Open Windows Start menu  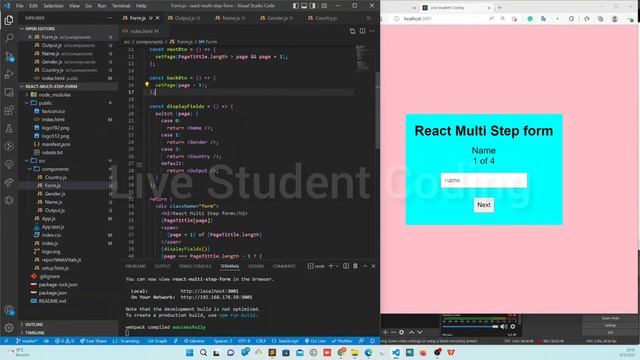[x=189, y=352]
